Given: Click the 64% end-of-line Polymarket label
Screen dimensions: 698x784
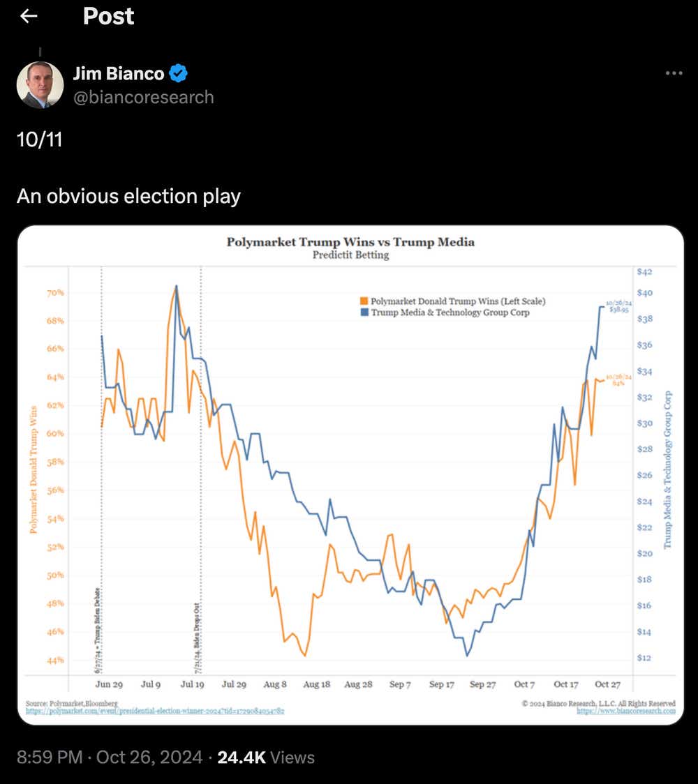Looking at the screenshot, I should point(618,380).
